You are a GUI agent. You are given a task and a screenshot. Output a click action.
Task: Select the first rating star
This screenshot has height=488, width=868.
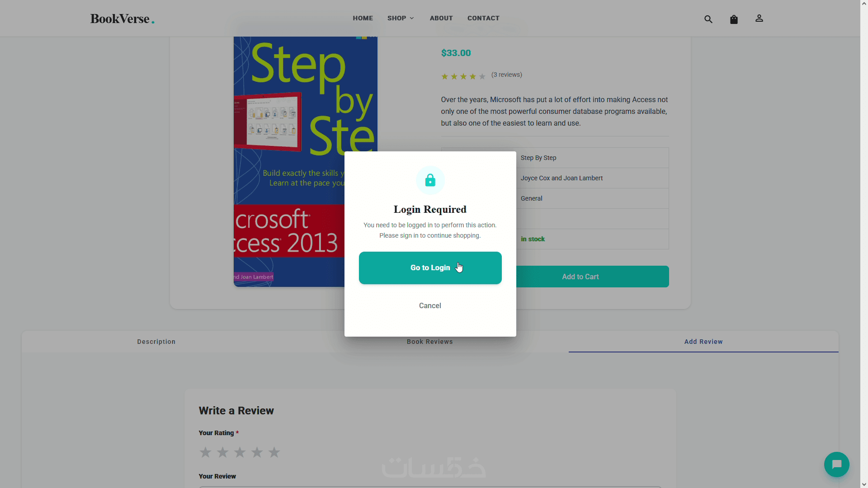coord(205,452)
